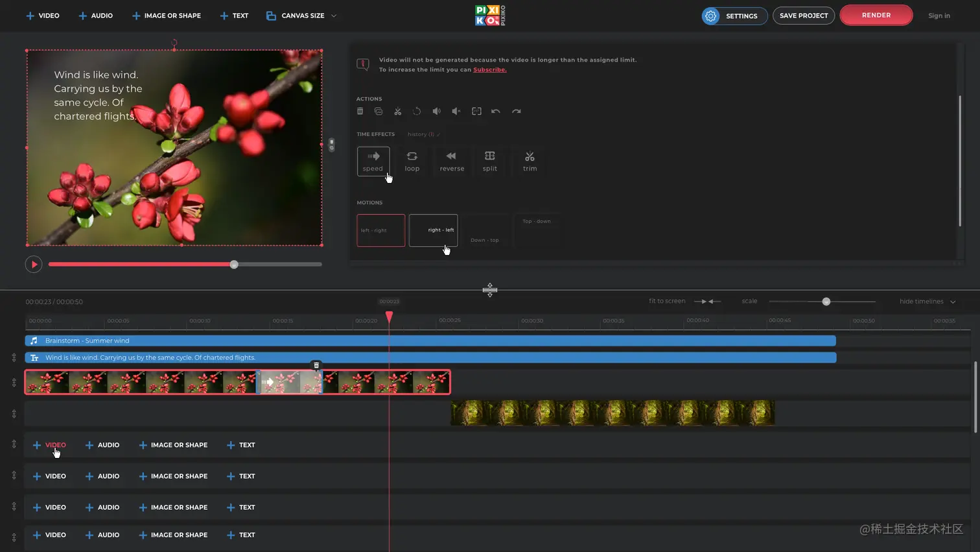Click the fit to screen arrows icon

707,301
